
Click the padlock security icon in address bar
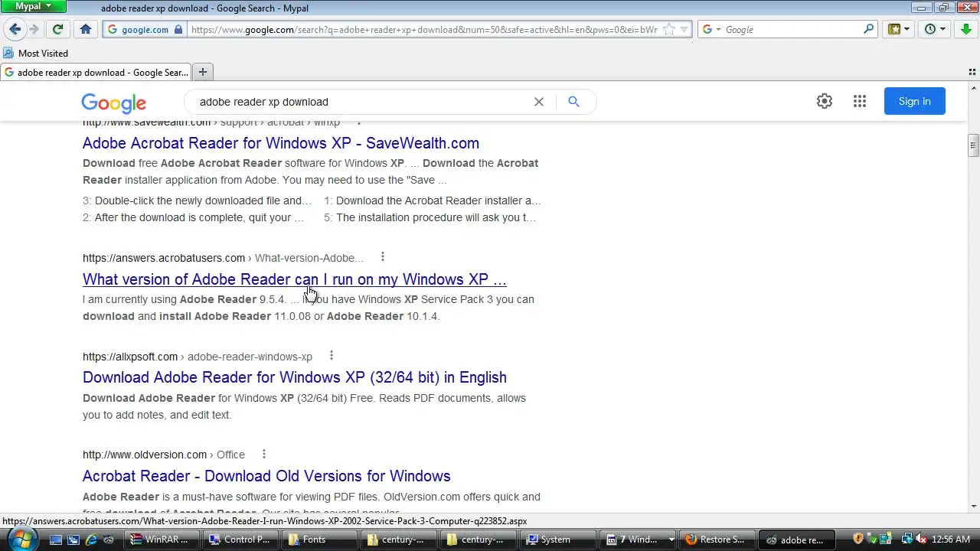[x=178, y=30]
